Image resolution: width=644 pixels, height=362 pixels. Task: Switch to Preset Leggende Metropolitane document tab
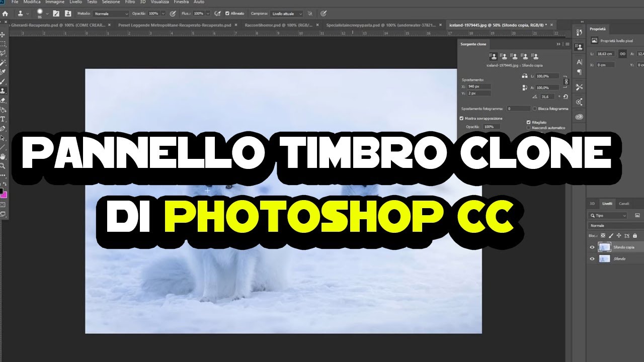(x=174, y=24)
